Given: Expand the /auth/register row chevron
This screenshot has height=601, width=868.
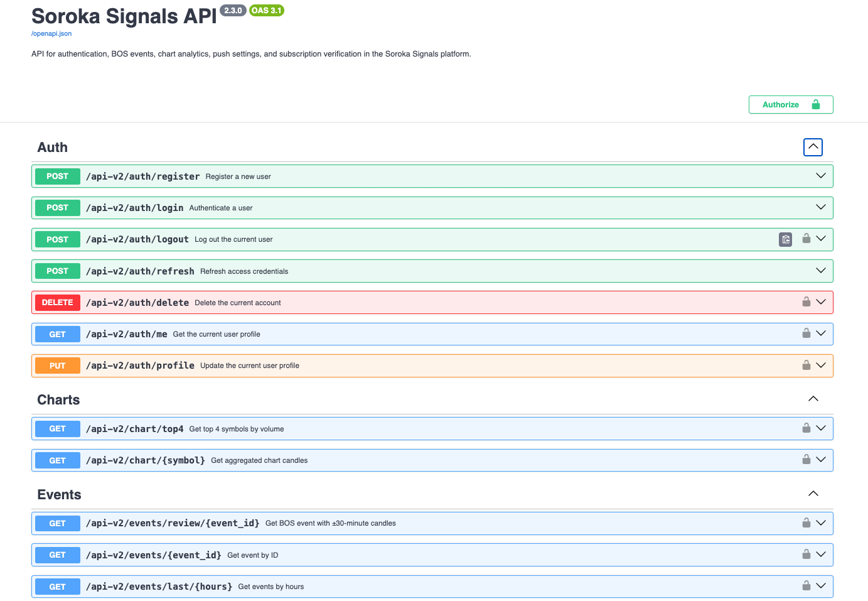Looking at the screenshot, I should click(820, 176).
